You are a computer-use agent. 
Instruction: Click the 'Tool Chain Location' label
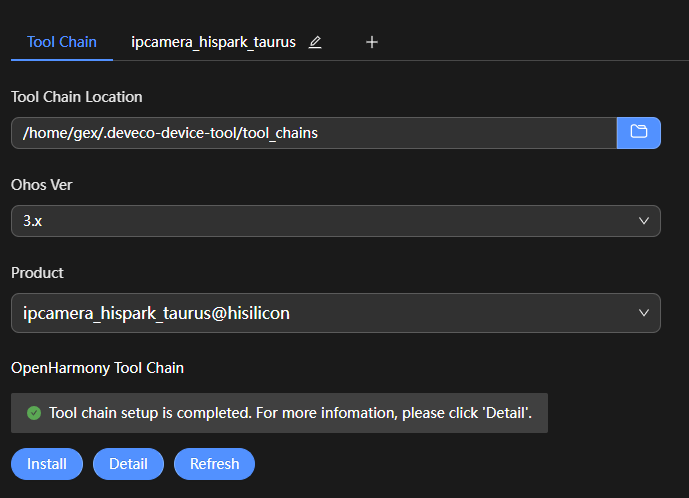tap(77, 97)
